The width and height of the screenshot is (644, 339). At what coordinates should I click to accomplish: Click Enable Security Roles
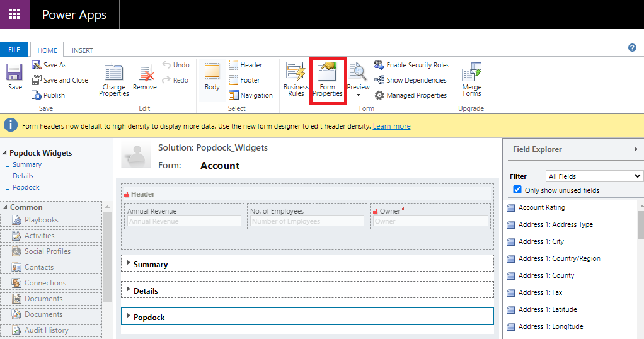(411, 65)
